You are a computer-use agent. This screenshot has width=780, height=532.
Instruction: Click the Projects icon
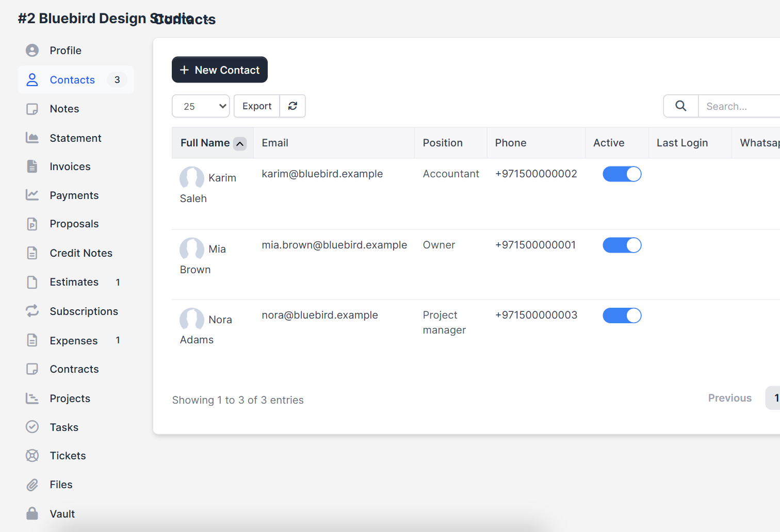tap(32, 398)
